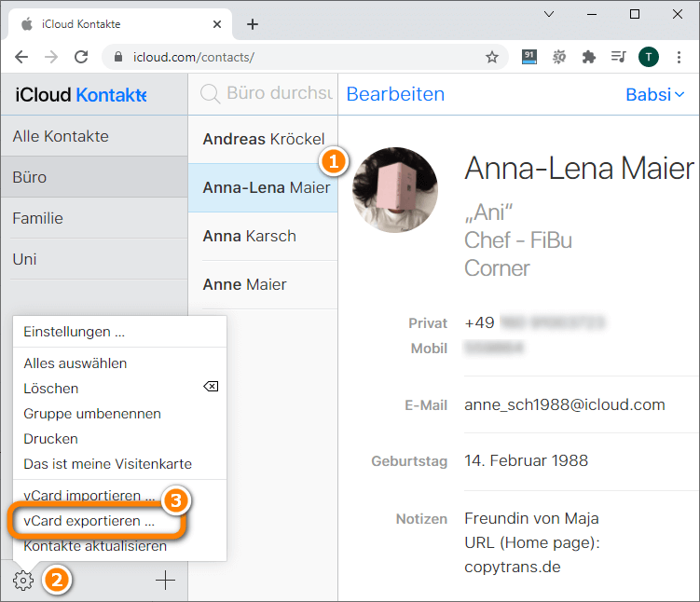Click the +49 private phone number
The width and height of the screenshot is (700, 602).
pos(534,322)
